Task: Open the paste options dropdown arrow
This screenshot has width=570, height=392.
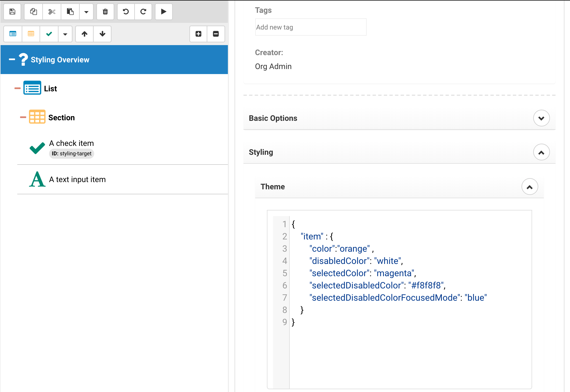Action: pyautogui.click(x=86, y=12)
